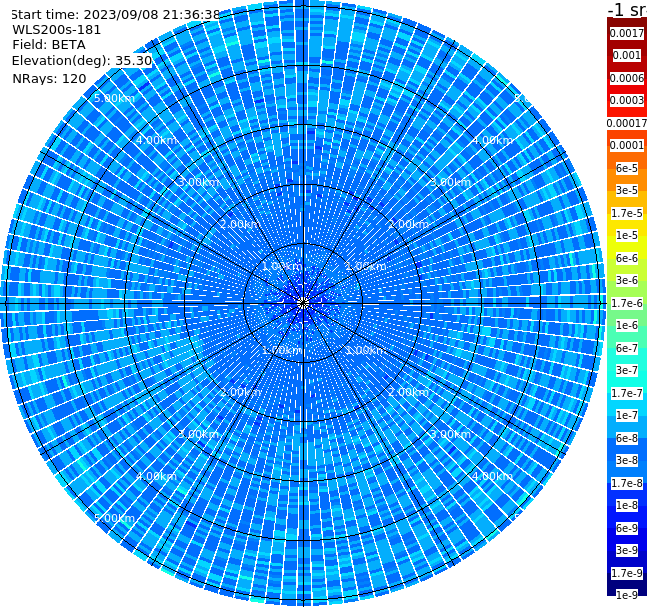647x607 pixels.
Task: Pick the 1.7e-8 colorbar value
Action: (627, 483)
